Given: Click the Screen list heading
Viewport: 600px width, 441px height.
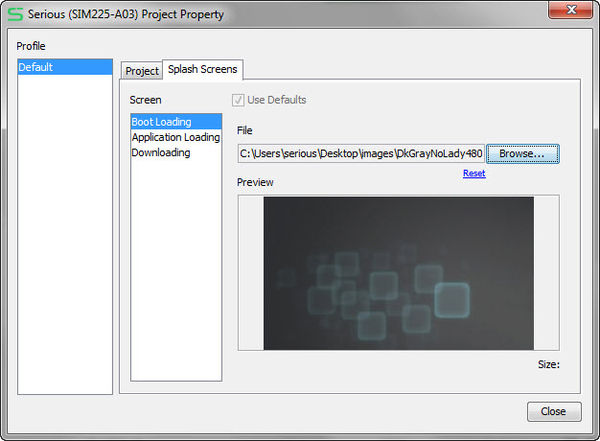Looking at the screenshot, I should pyautogui.click(x=145, y=100).
